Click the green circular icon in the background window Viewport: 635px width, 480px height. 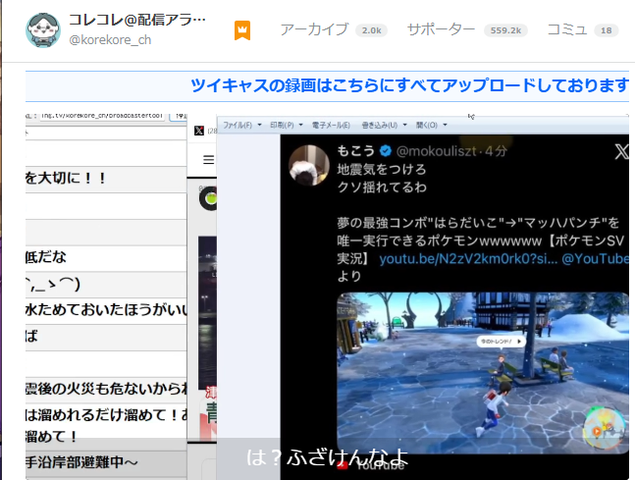click(x=209, y=199)
